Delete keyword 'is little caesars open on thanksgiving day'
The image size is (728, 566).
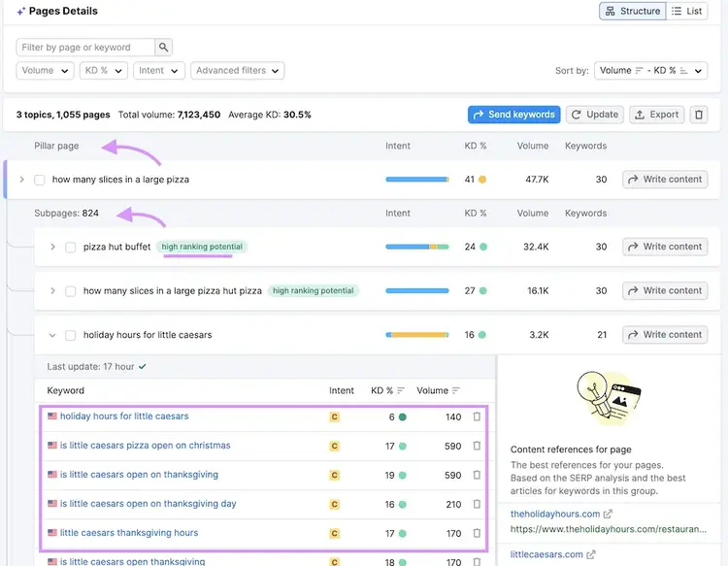pos(477,504)
